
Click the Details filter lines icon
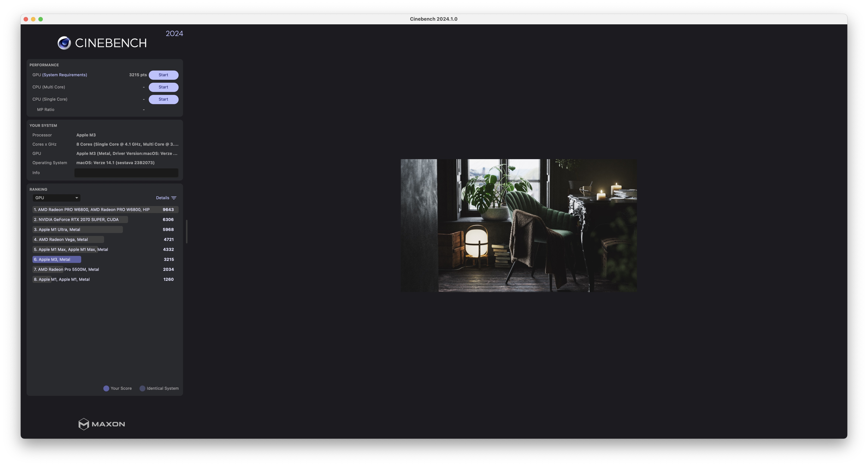pyautogui.click(x=174, y=198)
